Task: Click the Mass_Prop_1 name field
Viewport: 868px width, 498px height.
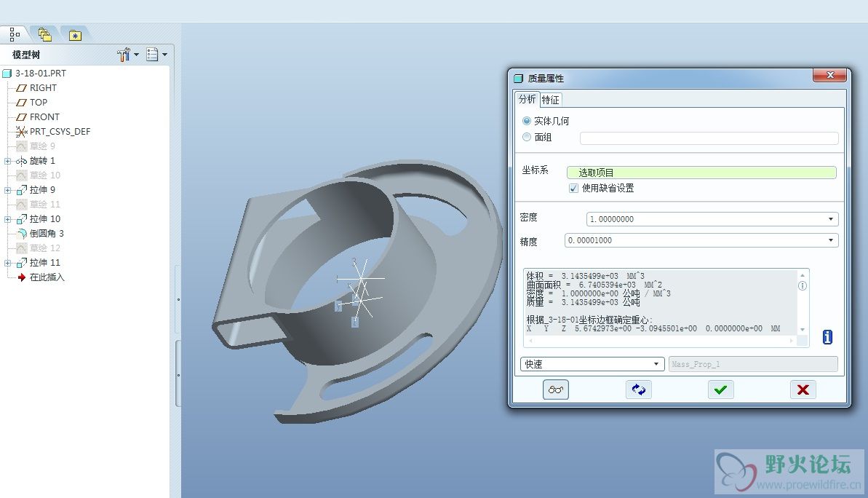Action: (753, 364)
